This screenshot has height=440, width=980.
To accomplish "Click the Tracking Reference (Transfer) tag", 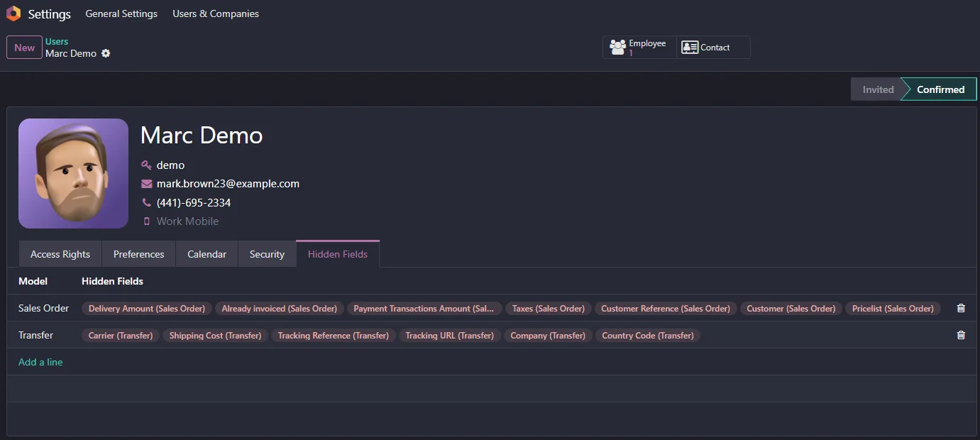I will click(334, 335).
